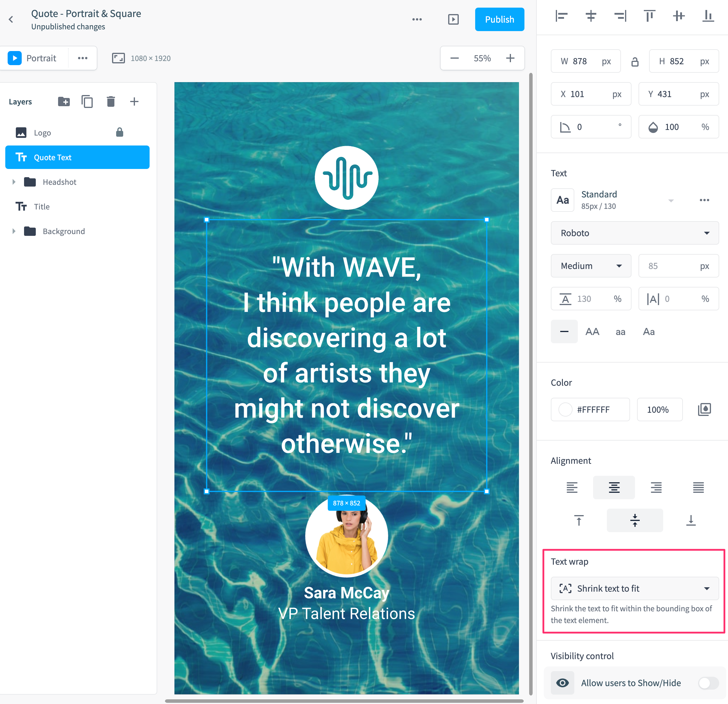Edit the line height field showing 130
The image size is (728, 704).
590,299
